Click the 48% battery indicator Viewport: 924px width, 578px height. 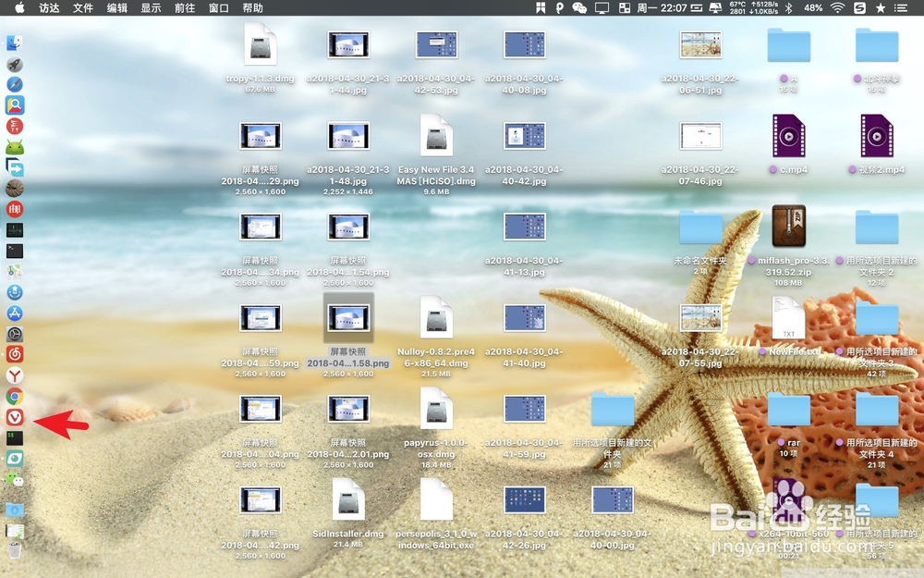point(813,7)
